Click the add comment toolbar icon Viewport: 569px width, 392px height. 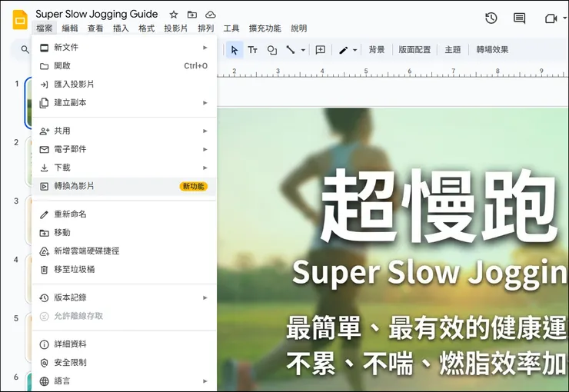pyautogui.click(x=321, y=50)
